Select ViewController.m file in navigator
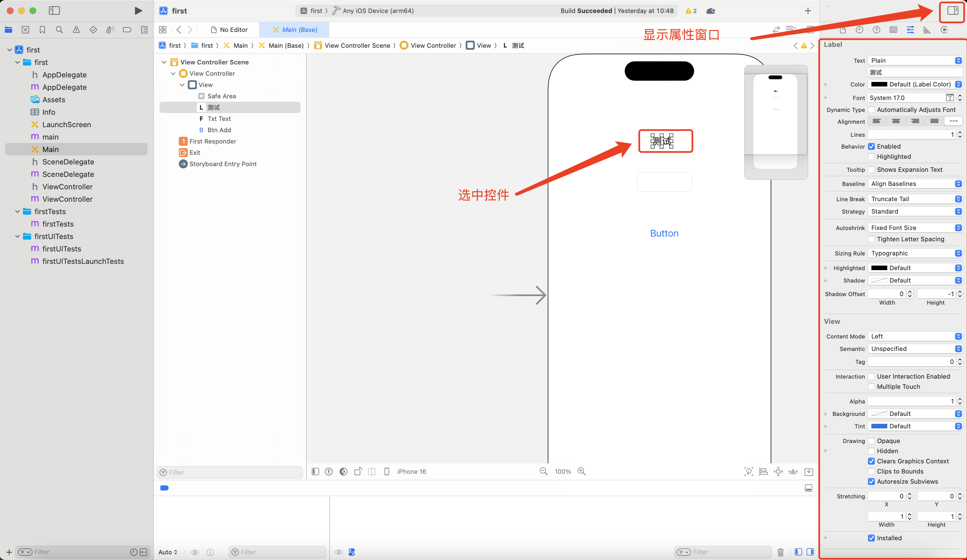This screenshot has height=560, width=967. 67,199
